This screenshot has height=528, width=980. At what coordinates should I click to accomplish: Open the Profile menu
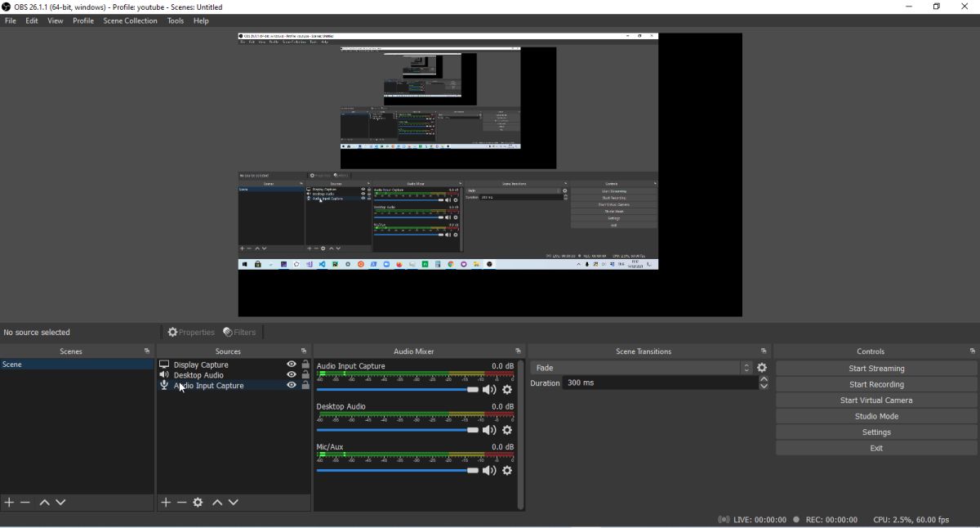83,21
